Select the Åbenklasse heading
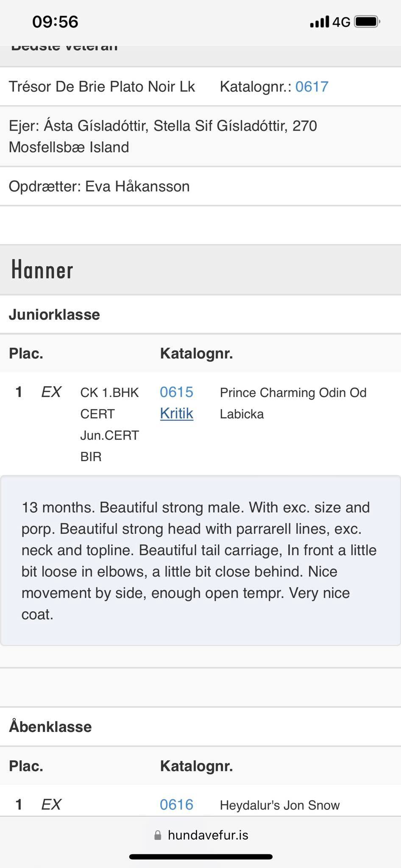 click(50, 726)
